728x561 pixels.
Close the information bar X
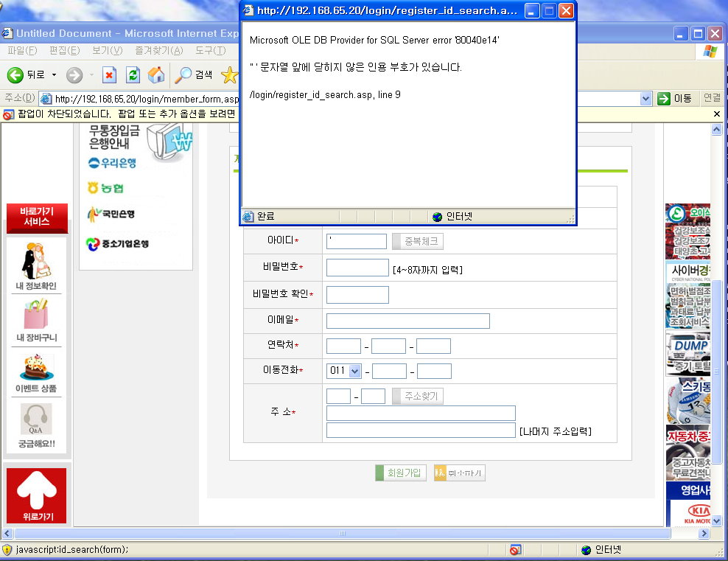click(x=717, y=114)
